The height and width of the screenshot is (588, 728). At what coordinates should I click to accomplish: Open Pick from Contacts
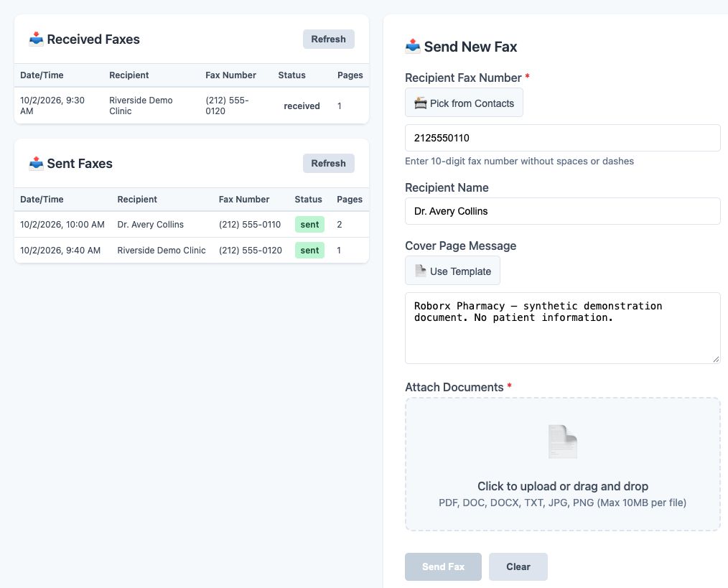pyautogui.click(x=465, y=103)
